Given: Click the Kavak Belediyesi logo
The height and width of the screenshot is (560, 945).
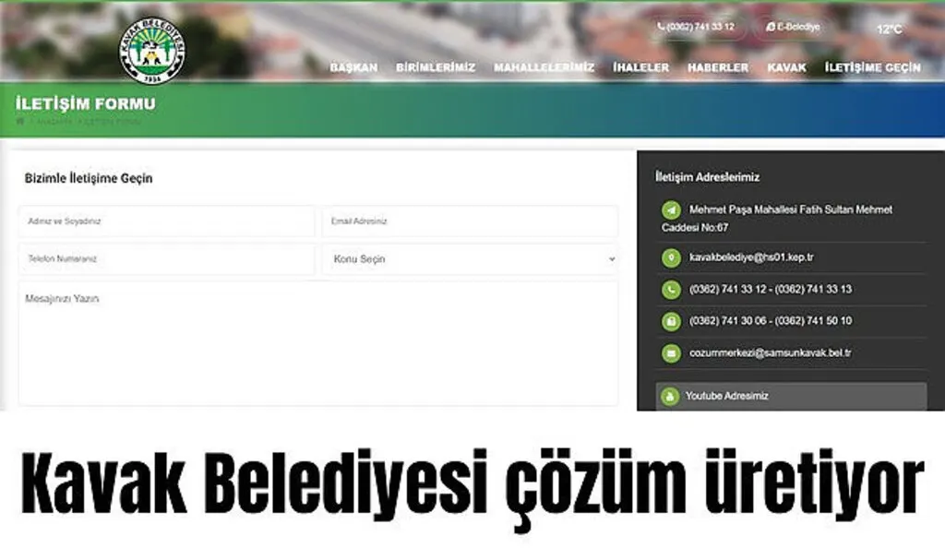Looking at the screenshot, I should click(x=152, y=50).
